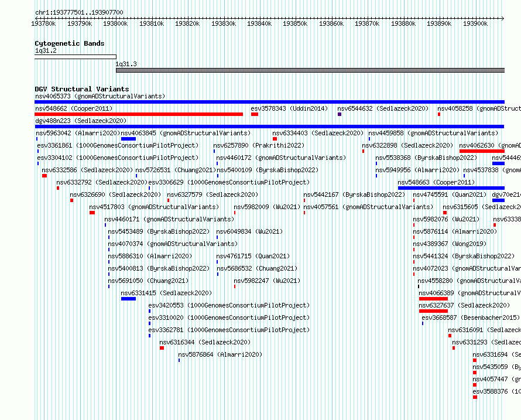The width and height of the screenshot is (521, 420).
Task: Open the nsv5400109 ByrskaBishop2022 label
Action: coord(268,170)
